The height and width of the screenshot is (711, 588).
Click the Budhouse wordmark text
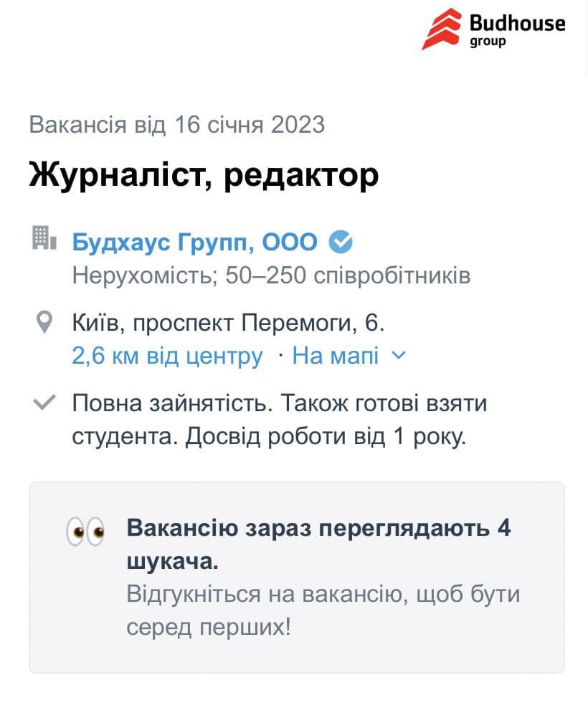coord(516,23)
